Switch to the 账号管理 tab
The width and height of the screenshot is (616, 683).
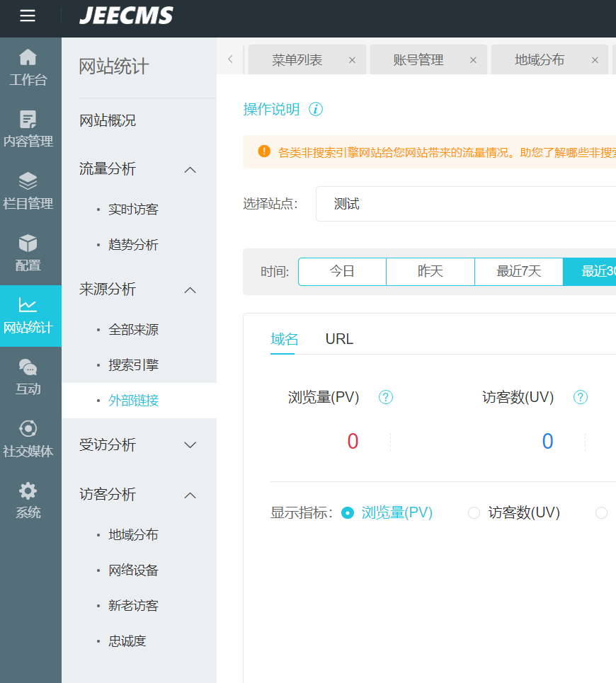point(418,60)
